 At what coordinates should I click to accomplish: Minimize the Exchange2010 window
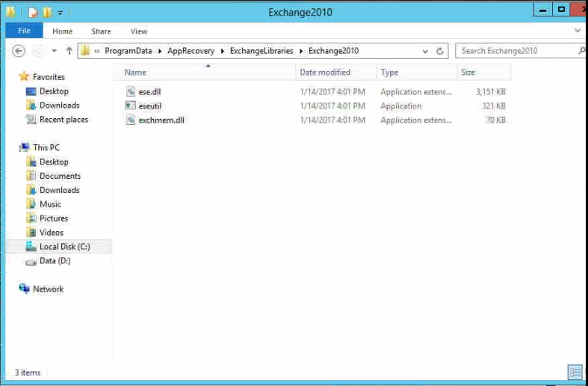pos(542,10)
